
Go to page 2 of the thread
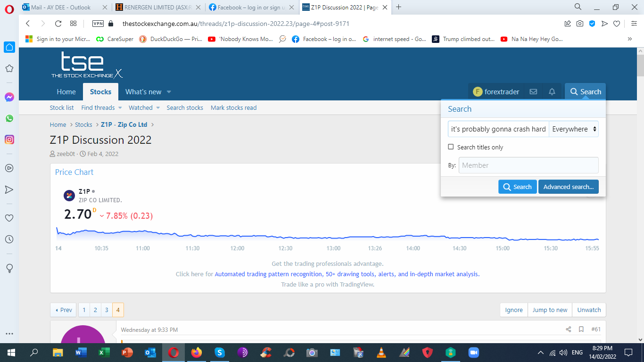pyautogui.click(x=95, y=310)
